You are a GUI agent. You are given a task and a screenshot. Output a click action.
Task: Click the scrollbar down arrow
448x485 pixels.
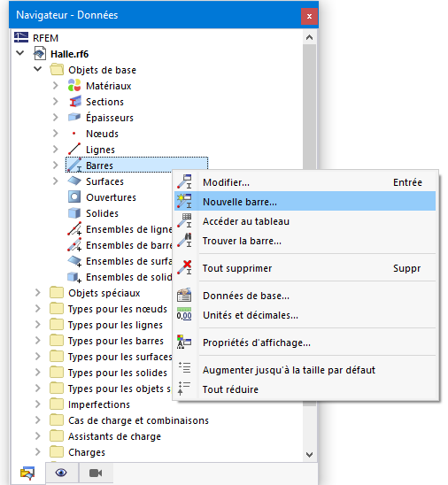(x=309, y=454)
